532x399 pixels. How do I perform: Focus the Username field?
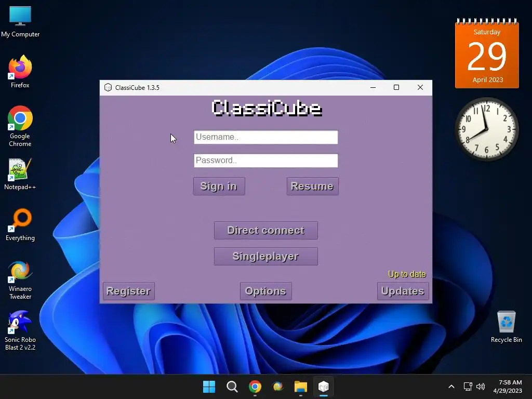265,137
